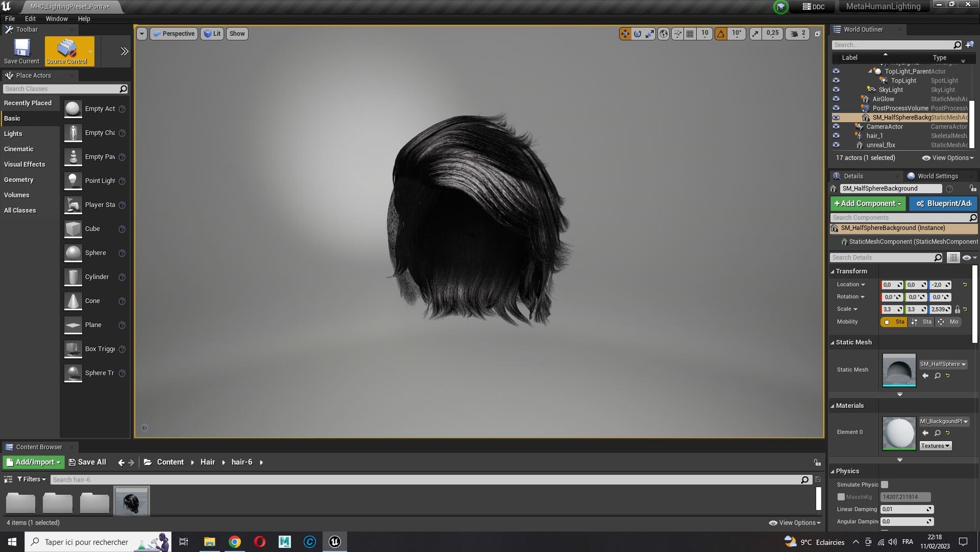Maximize or restore the viewport
The image size is (980, 552).
coord(817,34)
